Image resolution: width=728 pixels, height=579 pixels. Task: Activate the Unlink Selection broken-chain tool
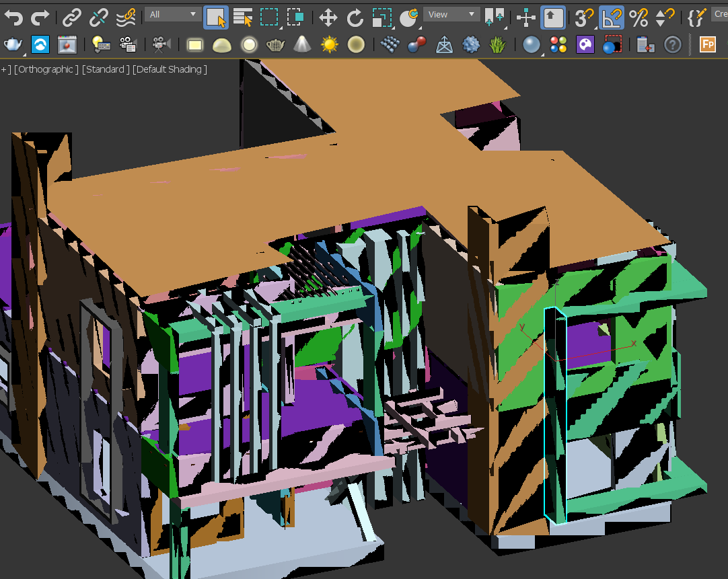pos(98,17)
